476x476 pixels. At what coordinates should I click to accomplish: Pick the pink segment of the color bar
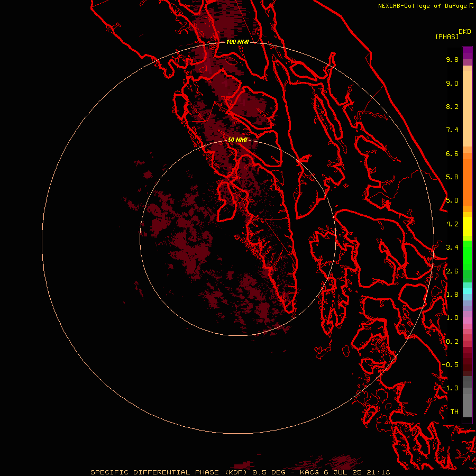coord(467,321)
